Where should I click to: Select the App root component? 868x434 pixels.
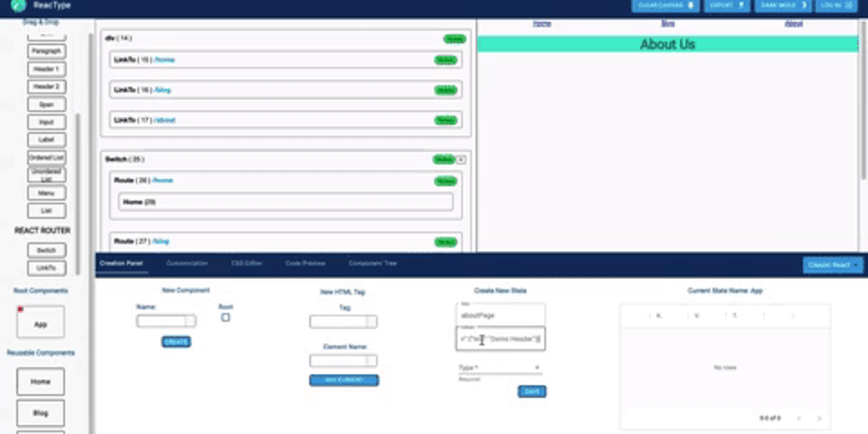click(x=41, y=321)
